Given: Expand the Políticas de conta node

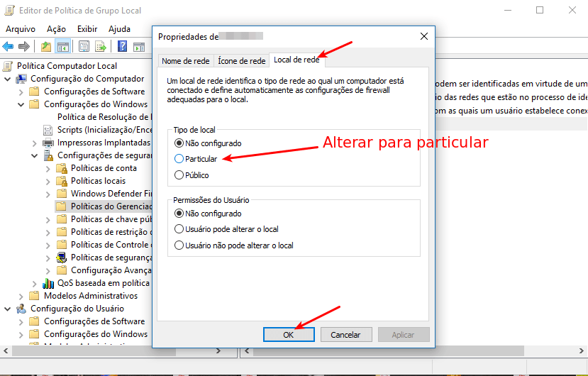Looking at the screenshot, I should pyautogui.click(x=48, y=168).
